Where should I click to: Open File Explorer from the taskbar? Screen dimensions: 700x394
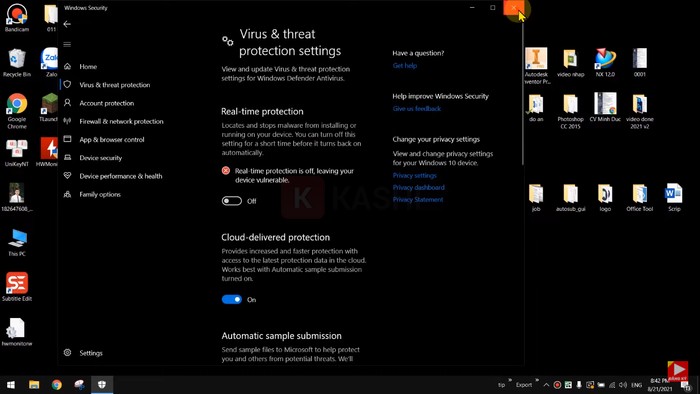click(34, 385)
